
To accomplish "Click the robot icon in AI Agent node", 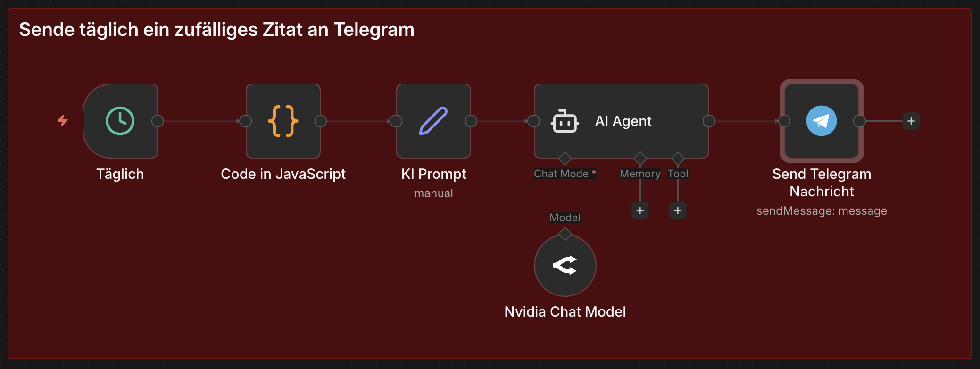I will 564,121.
